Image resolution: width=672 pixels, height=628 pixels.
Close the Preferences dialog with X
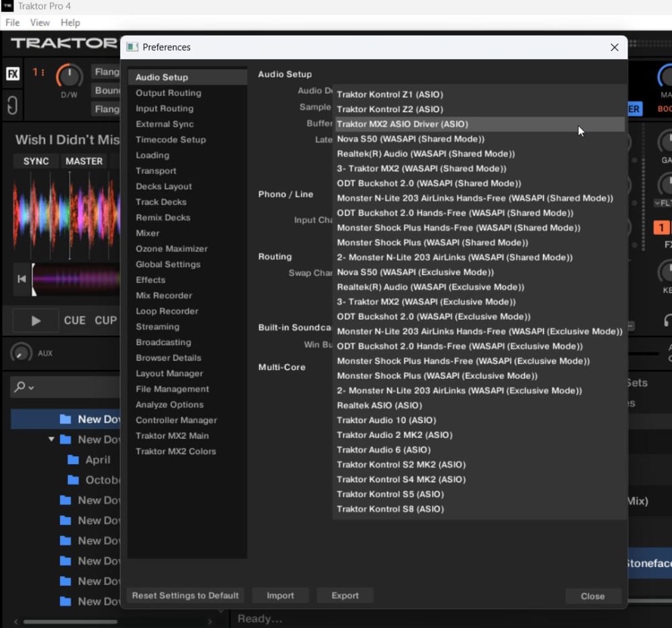[614, 47]
